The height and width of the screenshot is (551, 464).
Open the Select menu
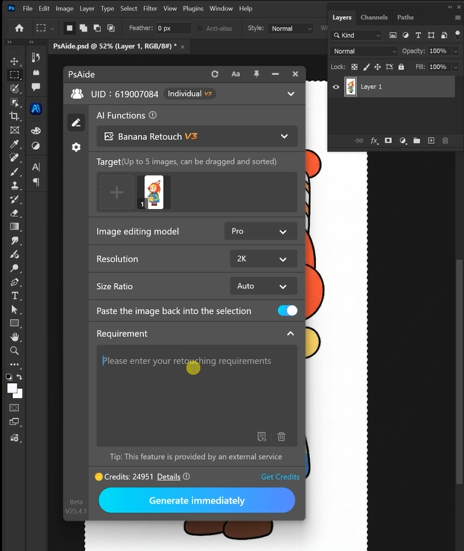(x=129, y=8)
